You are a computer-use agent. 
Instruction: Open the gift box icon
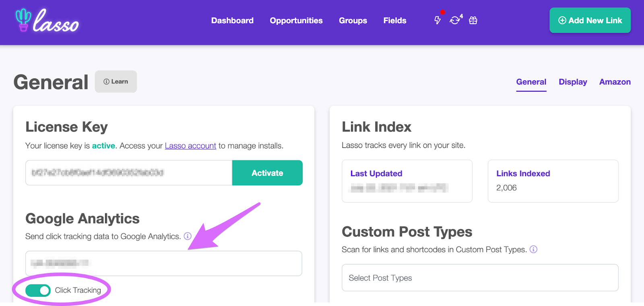[x=473, y=21]
